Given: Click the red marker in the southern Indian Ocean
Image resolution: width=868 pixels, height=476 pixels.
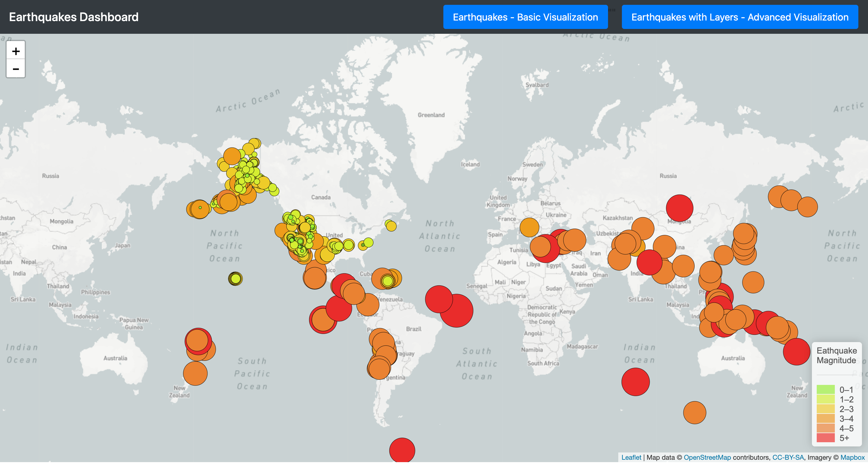Looking at the screenshot, I should click(635, 382).
